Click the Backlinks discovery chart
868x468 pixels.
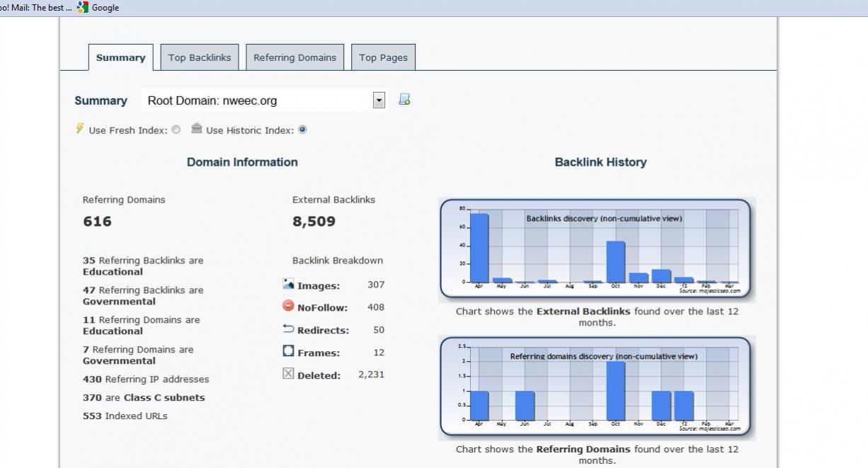pyautogui.click(x=595, y=249)
